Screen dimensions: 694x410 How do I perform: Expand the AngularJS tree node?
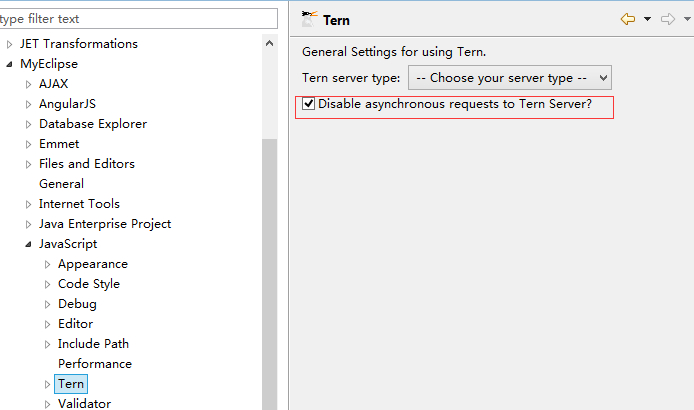(x=29, y=104)
